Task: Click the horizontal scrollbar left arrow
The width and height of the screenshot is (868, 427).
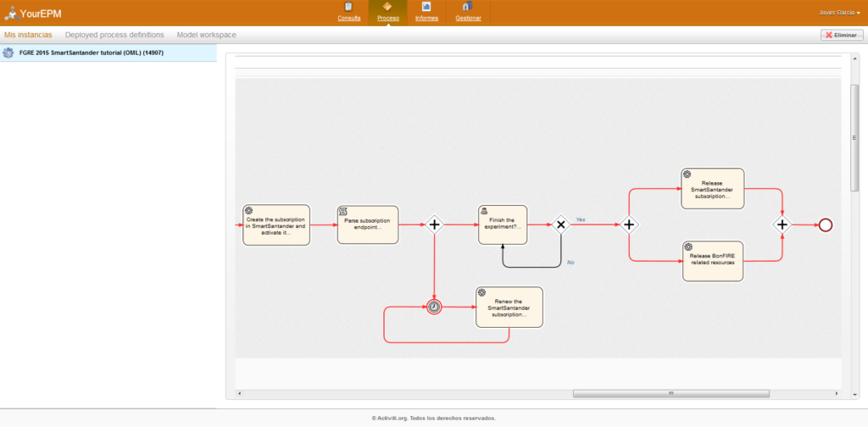Action: tap(240, 394)
